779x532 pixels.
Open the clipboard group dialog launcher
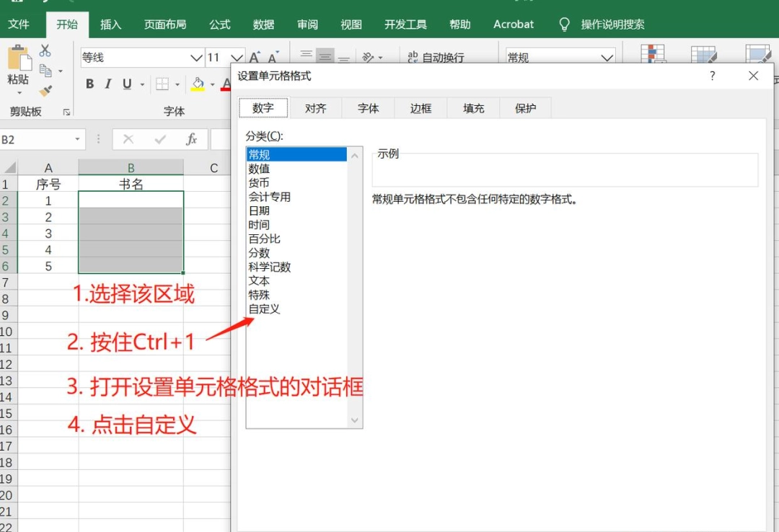(66, 112)
